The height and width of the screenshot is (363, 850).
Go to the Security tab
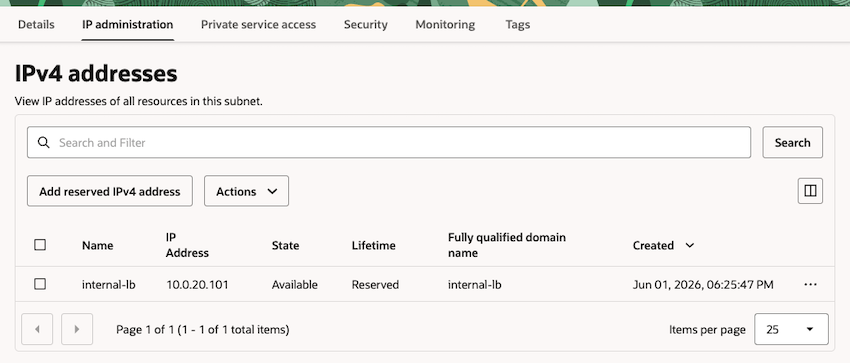(365, 24)
